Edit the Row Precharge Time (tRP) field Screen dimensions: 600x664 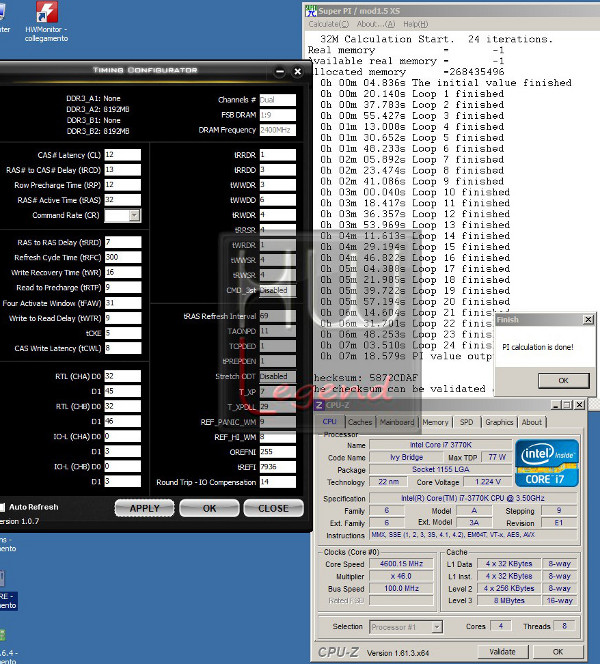click(123, 185)
